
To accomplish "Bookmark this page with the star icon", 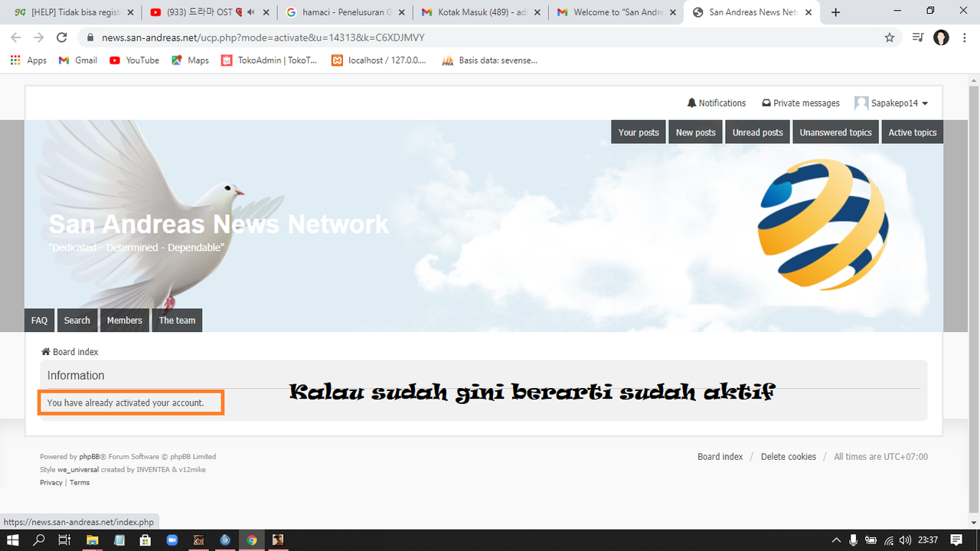I will click(x=889, y=37).
